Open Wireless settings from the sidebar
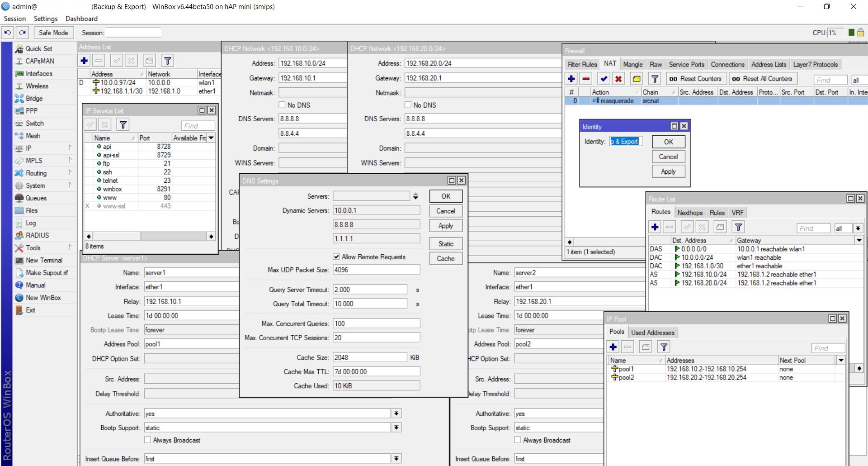868x466 pixels. click(37, 86)
